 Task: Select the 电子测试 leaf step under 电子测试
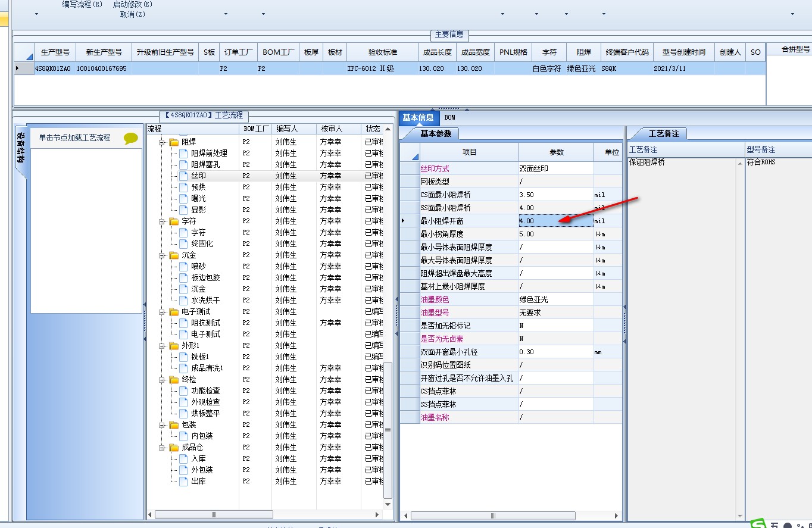click(x=205, y=335)
